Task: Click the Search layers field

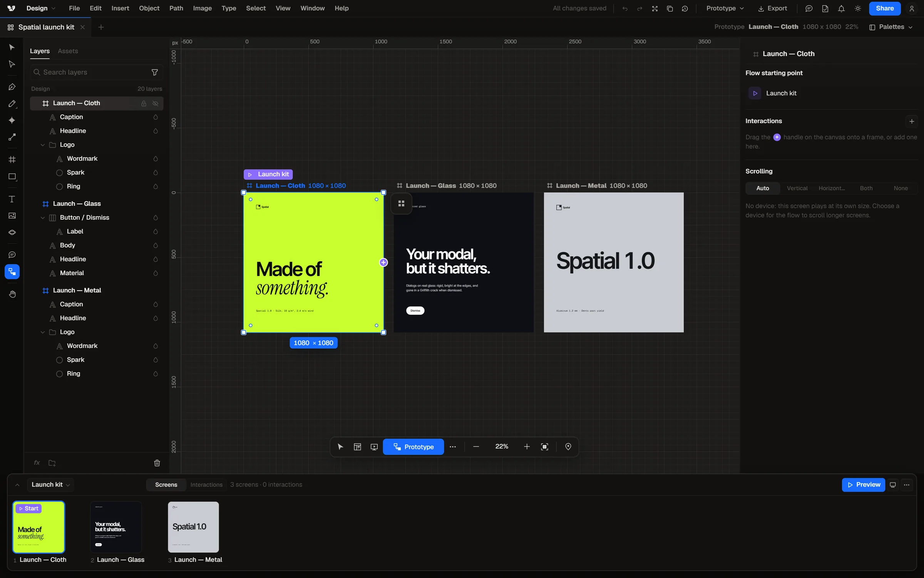Action: pyautogui.click(x=96, y=72)
